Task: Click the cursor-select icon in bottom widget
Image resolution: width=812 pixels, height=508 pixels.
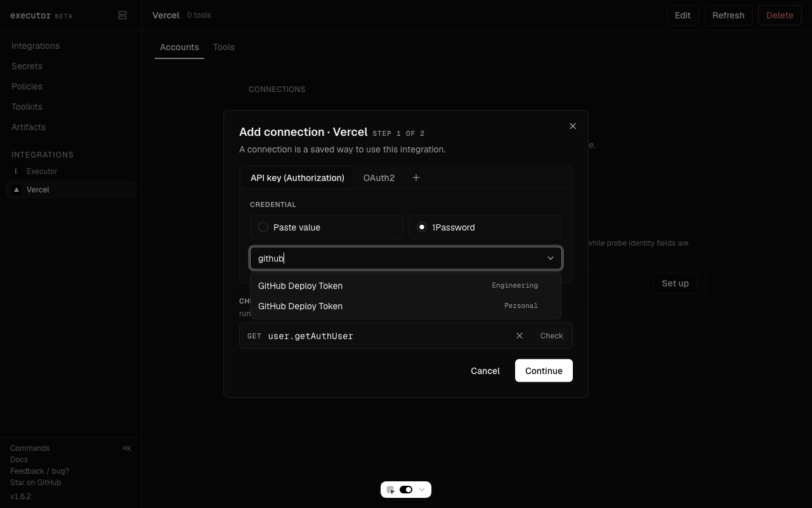Action: click(391, 490)
